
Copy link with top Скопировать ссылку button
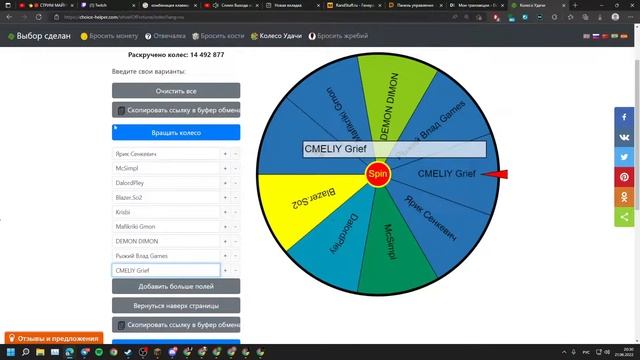pos(176,110)
